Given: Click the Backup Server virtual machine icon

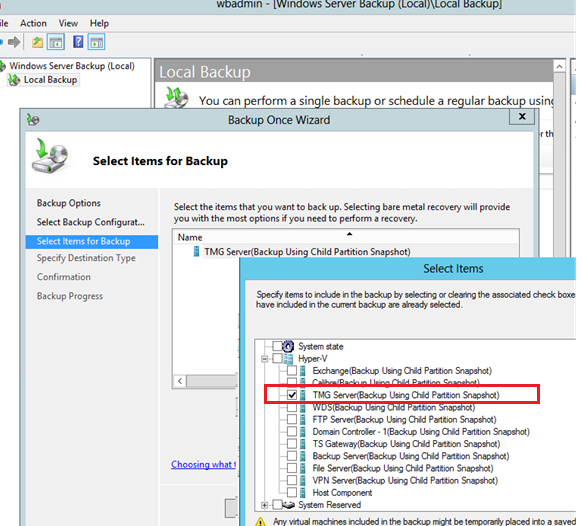Looking at the screenshot, I should 303,456.
